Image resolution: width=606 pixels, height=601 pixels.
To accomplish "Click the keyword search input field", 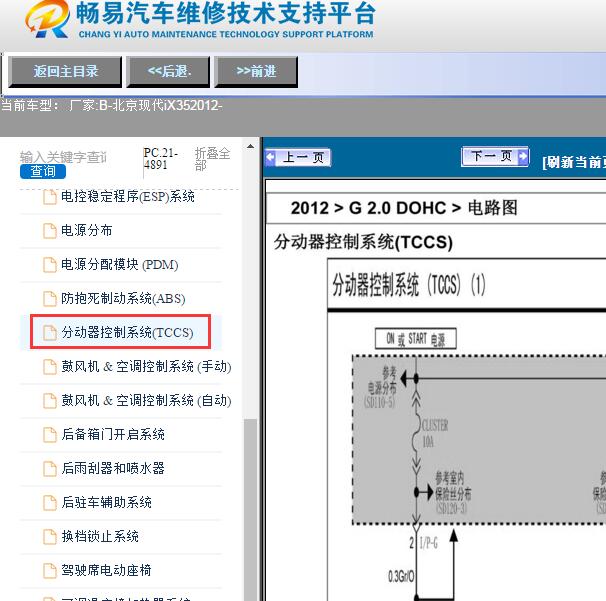I will point(63,157).
